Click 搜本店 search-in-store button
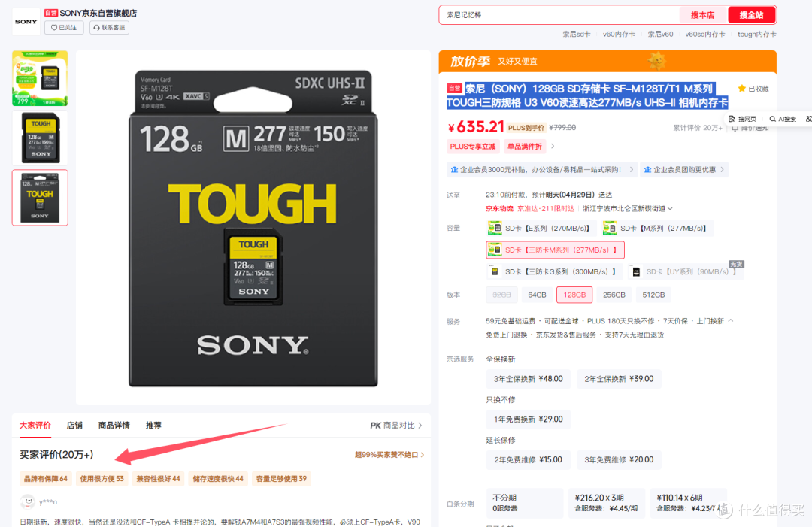This screenshot has width=812, height=527. click(702, 15)
